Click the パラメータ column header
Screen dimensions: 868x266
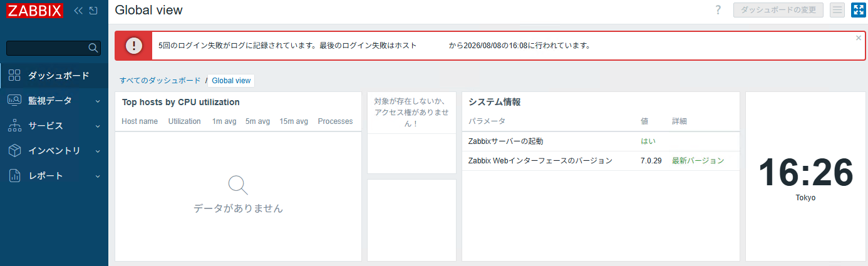pyautogui.click(x=487, y=121)
